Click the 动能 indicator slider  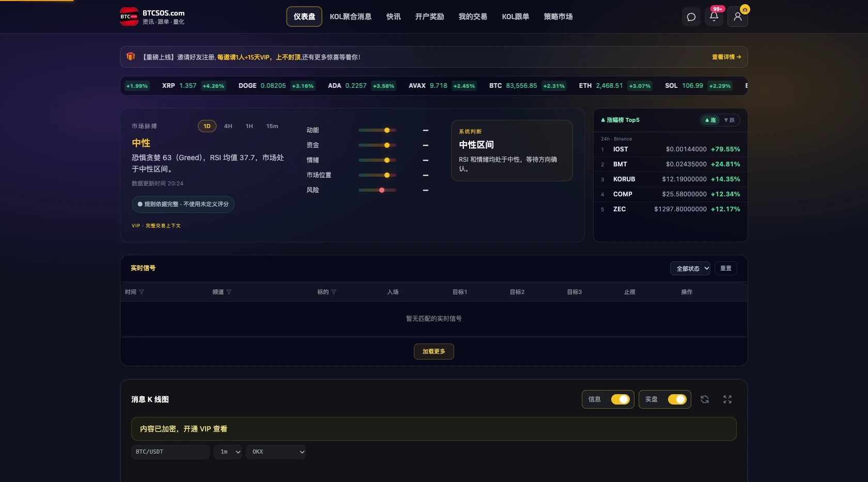(377, 130)
